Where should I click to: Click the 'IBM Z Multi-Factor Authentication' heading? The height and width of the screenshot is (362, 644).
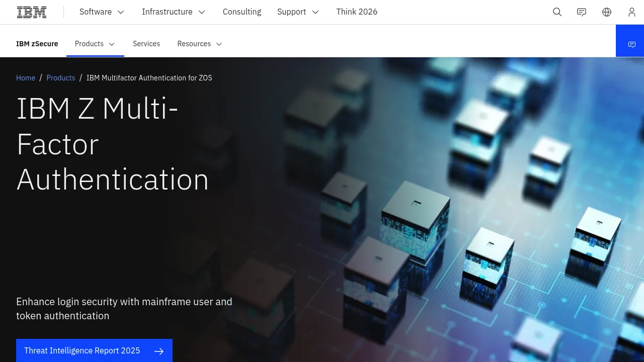113,144
